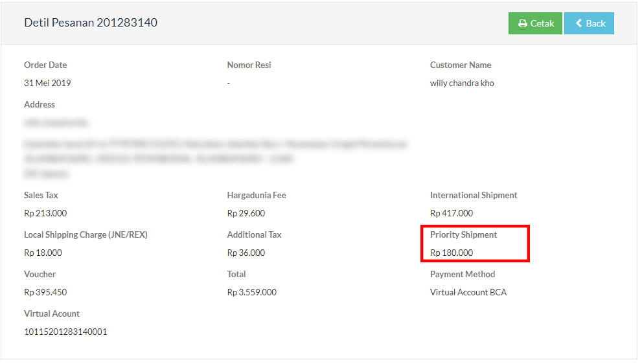Click the Customer Name label
The width and height of the screenshot is (642, 364).
(x=461, y=65)
